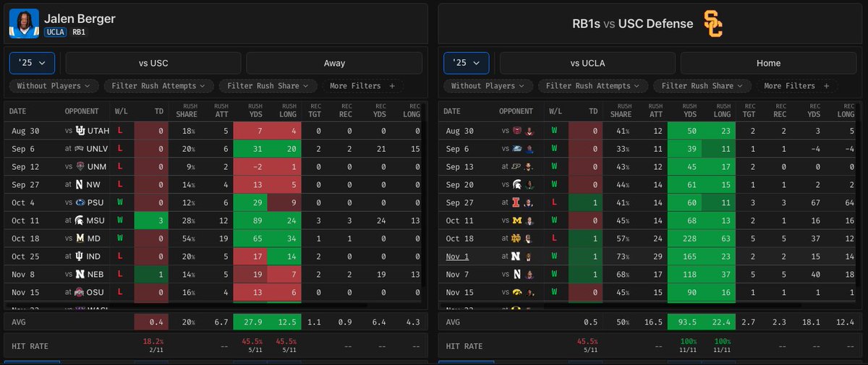
Task: Sort by OPPONENT column in Jalen Berger table
Action: coord(82,112)
